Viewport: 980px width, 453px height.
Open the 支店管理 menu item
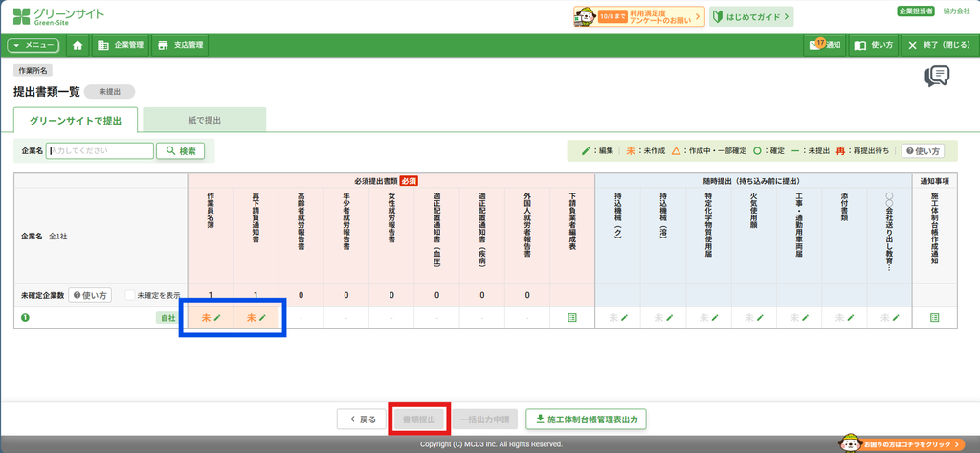click(180, 45)
